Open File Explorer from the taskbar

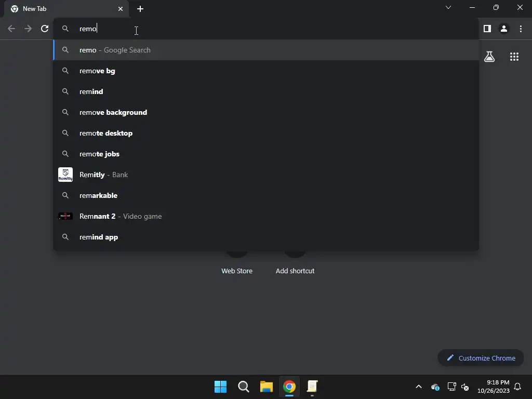[x=267, y=387]
